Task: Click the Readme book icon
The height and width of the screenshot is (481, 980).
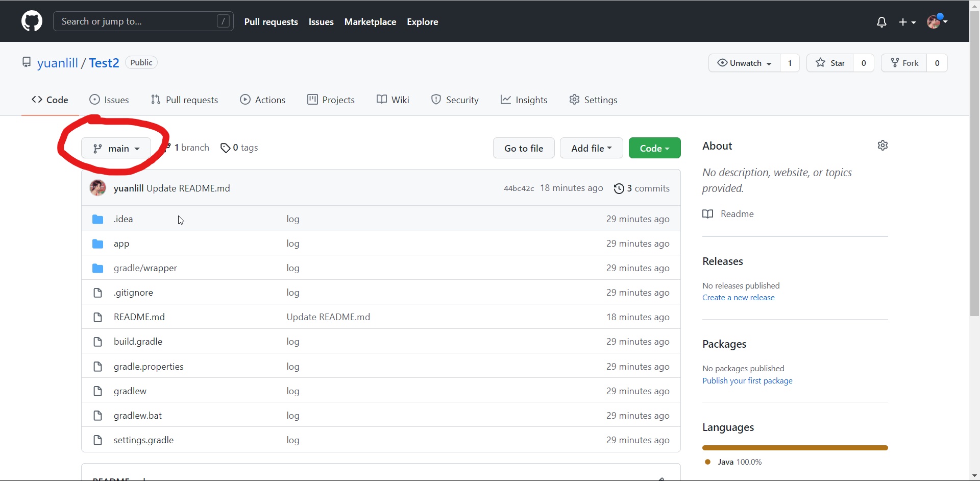Action: pos(708,214)
